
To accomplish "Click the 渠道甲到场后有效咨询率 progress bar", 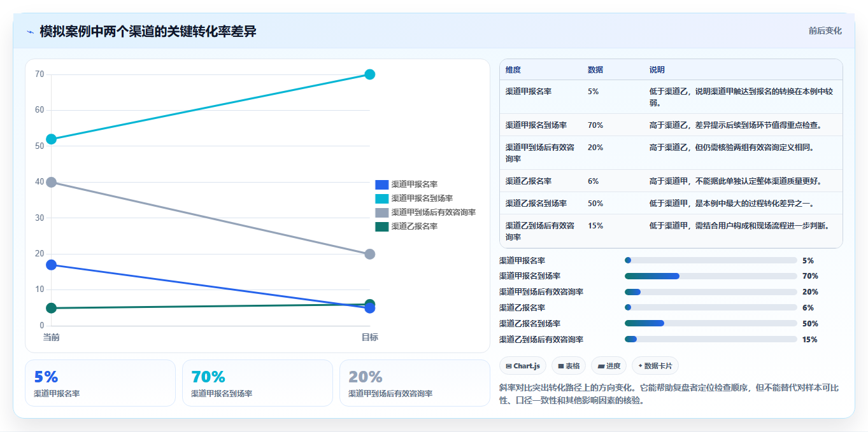I will pyautogui.click(x=711, y=292).
